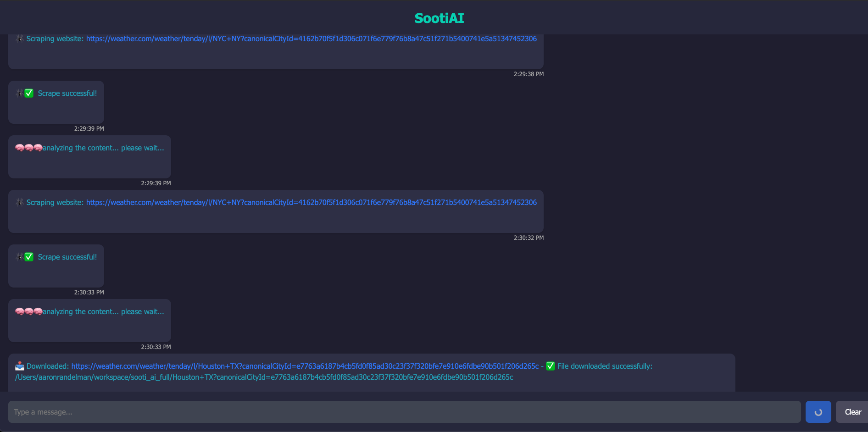
Task: Click the 2:30:33 PM timestamp below 'Scrape successful!'
Action: [89, 292]
